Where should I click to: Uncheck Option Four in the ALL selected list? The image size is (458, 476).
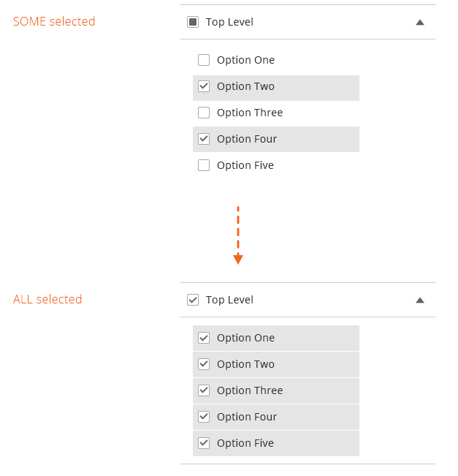(x=204, y=417)
